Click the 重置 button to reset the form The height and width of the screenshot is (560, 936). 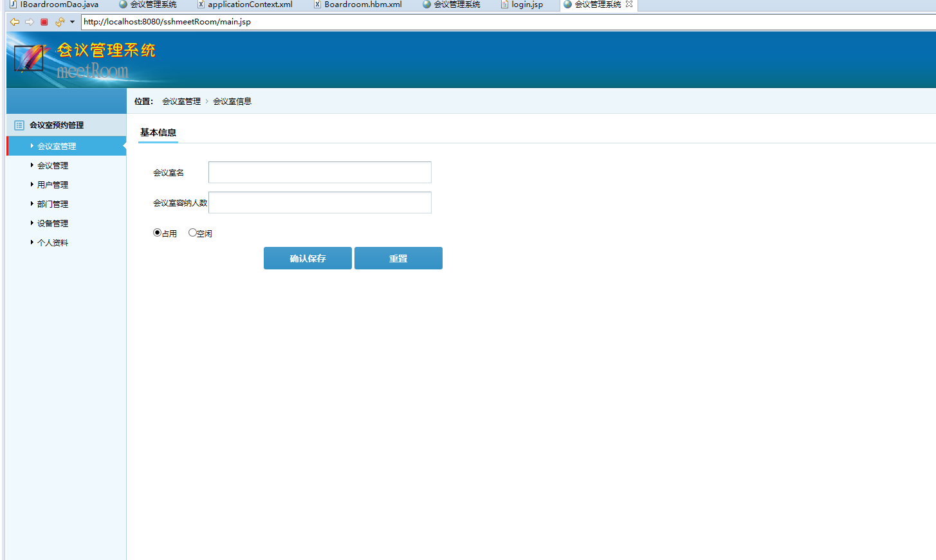click(398, 258)
